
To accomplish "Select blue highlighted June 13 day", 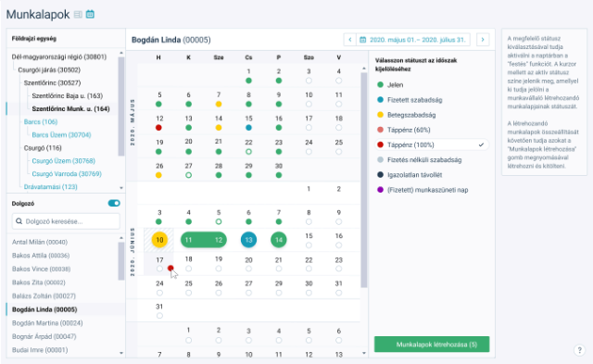I will 248,240.
